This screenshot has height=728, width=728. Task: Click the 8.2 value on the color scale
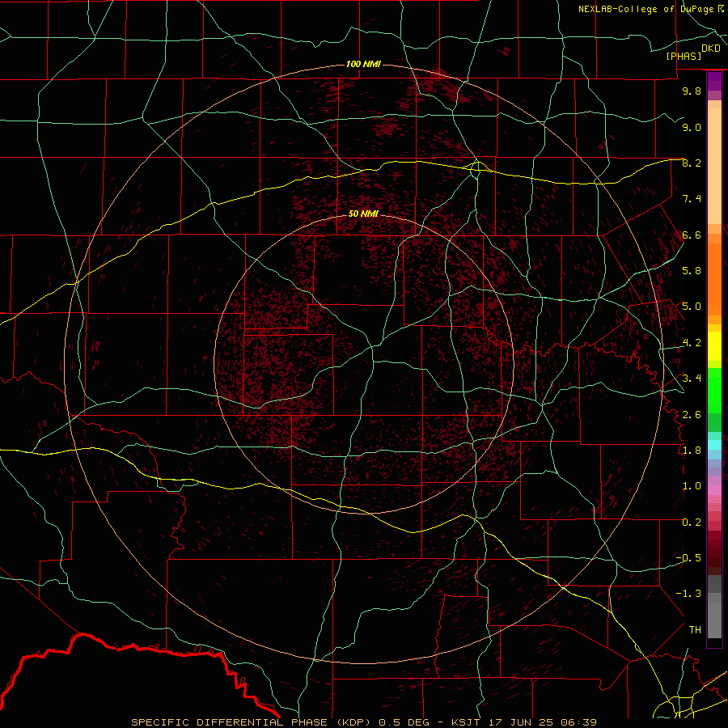[692, 163]
